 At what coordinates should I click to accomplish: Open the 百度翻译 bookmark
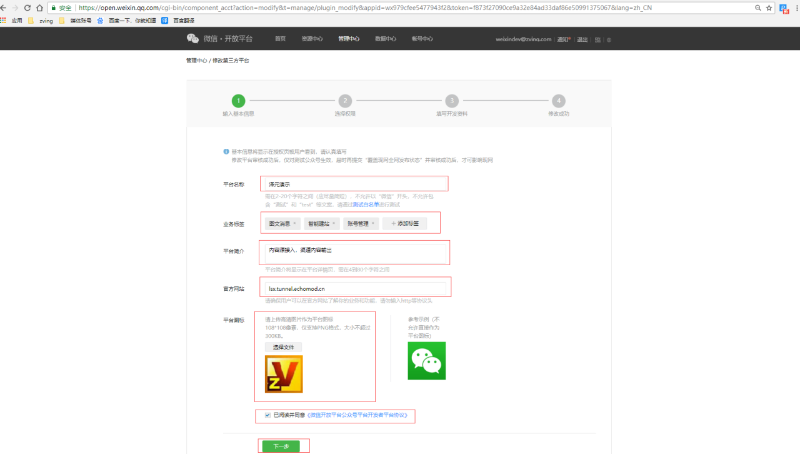178,20
